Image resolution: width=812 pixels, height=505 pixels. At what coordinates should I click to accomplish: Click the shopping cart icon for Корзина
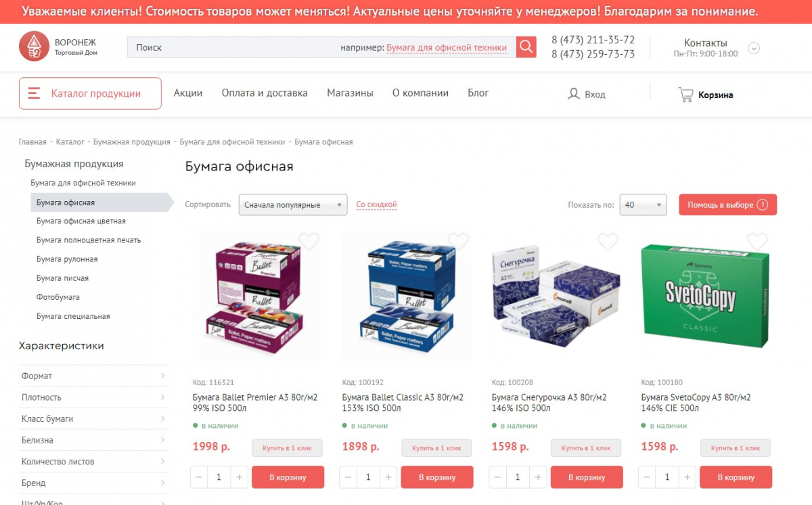686,95
